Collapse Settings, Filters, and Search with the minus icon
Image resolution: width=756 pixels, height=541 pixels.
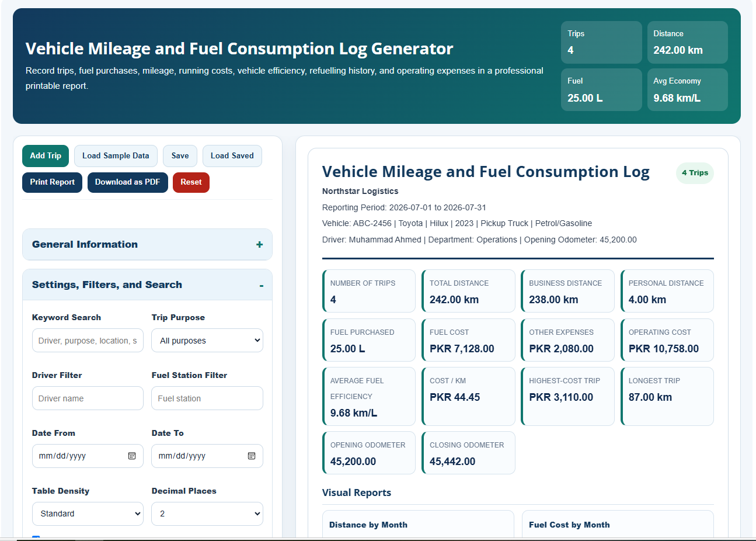point(262,286)
